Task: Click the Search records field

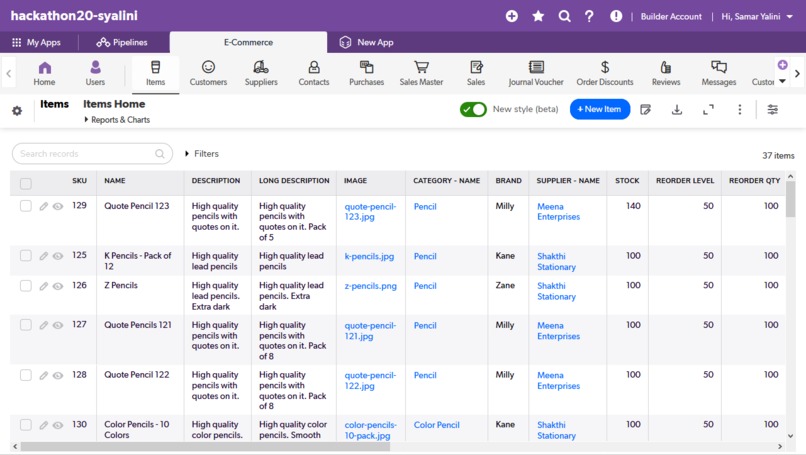Action: click(x=92, y=154)
